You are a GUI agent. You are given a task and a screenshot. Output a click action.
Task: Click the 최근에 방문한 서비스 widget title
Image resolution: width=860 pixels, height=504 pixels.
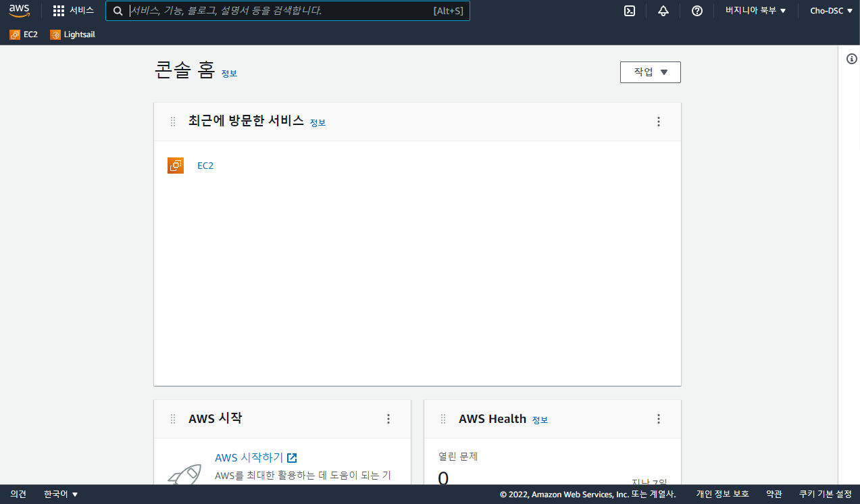click(246, 122)
